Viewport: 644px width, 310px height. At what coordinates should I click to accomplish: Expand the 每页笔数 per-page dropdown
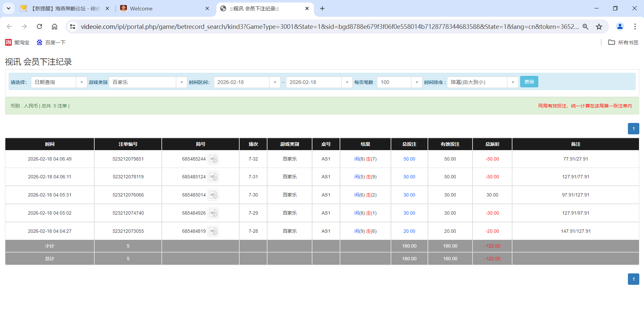(x=417, y=82)
